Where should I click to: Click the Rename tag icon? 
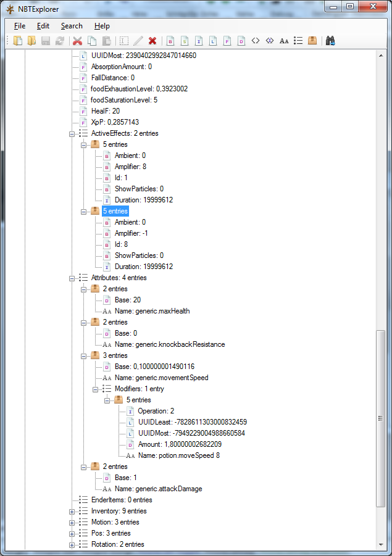[x=124, y=41]
